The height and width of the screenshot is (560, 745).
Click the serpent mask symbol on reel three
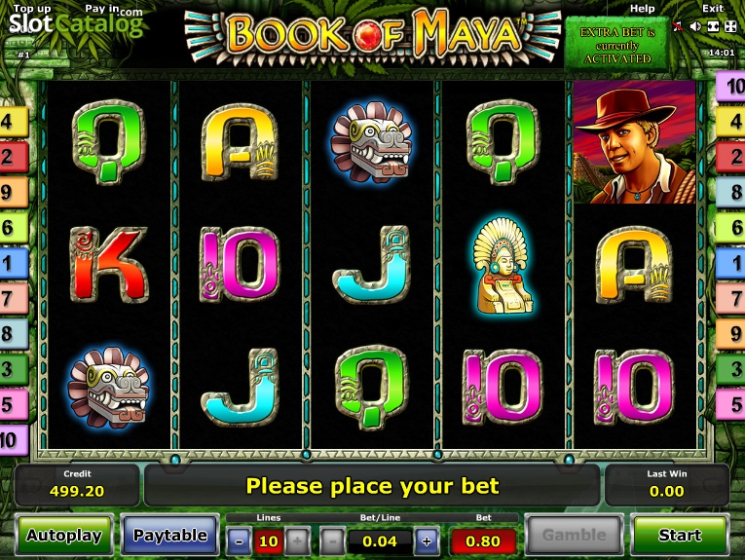372,142
